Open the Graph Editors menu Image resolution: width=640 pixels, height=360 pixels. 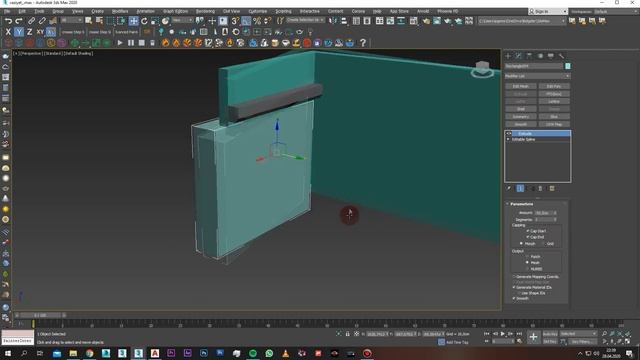(x=176, y=11)
